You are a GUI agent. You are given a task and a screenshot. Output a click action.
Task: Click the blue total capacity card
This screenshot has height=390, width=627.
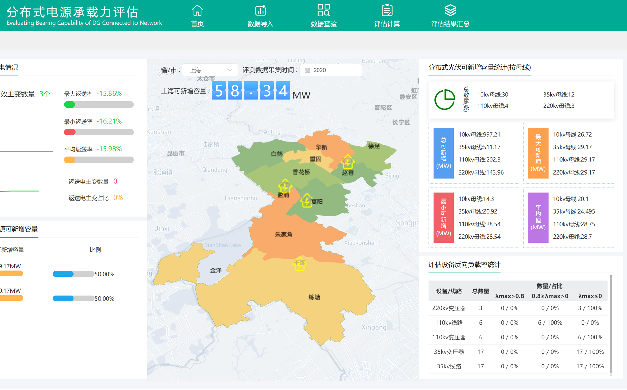click(444, 153)
